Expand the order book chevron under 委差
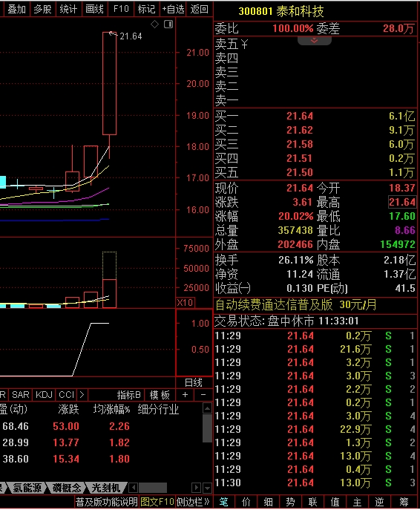Screen dimensions: 420x510 click(315, 41)
